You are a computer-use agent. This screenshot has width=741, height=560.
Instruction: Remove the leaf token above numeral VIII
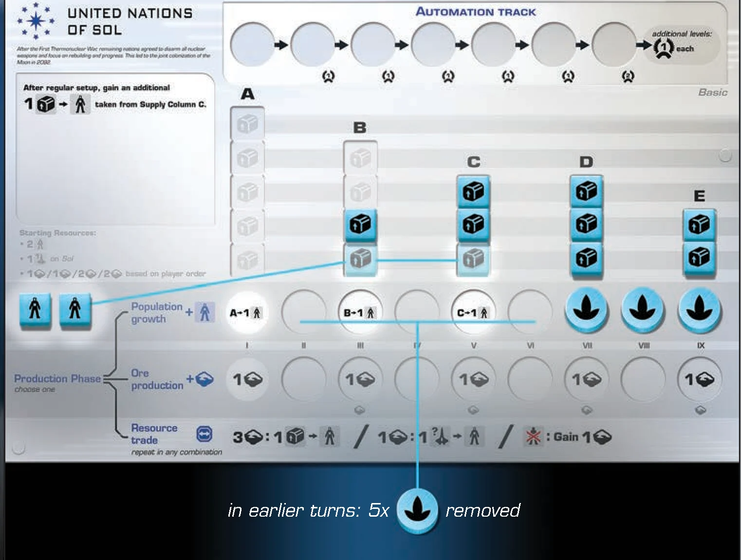[643, 310]
